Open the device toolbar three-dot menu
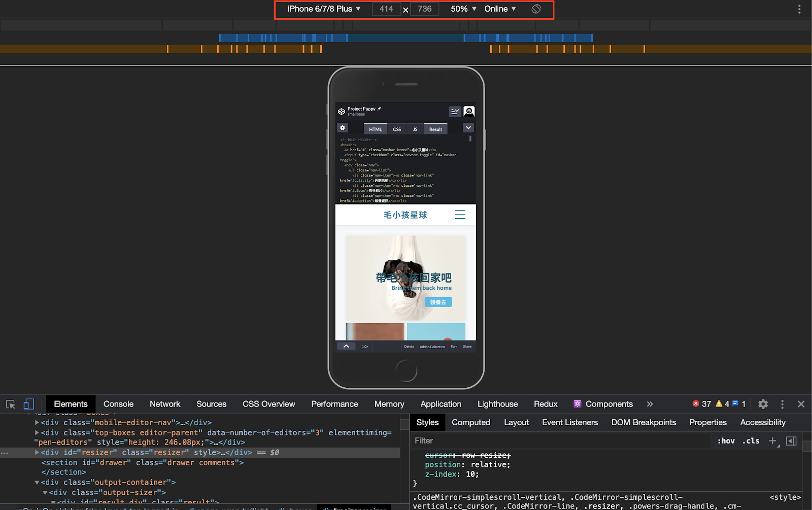 click(799, 9)
